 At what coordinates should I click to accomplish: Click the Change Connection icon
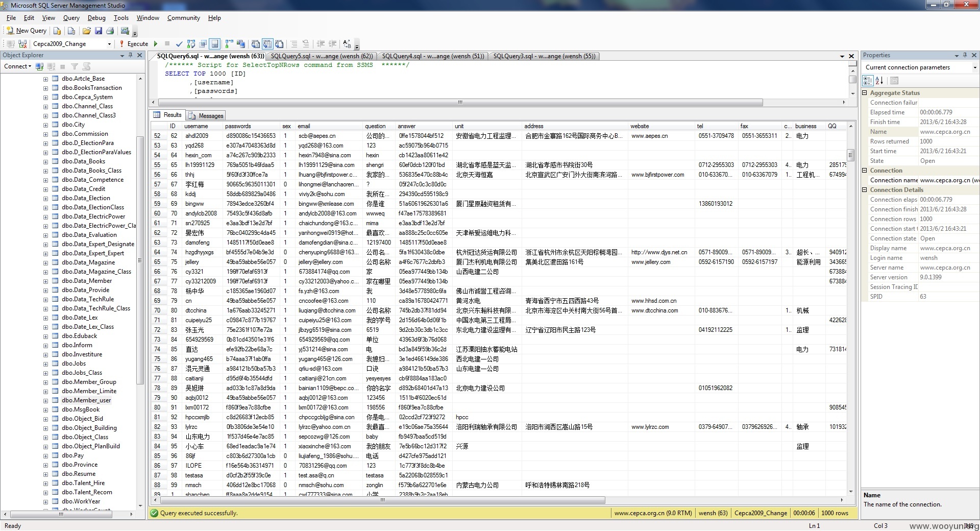[22, 44]
